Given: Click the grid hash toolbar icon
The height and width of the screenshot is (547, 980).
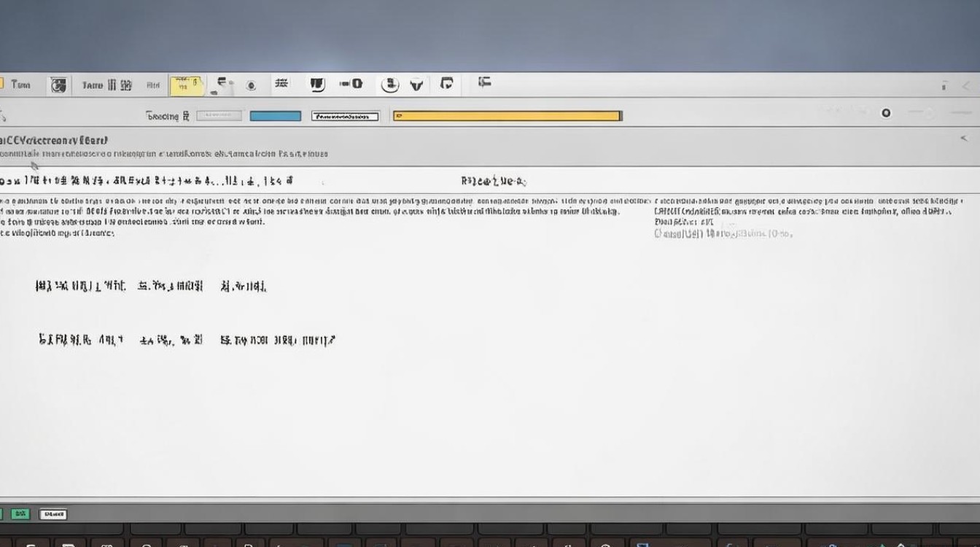Looking at the screenshot, I should tap(281, 84).
